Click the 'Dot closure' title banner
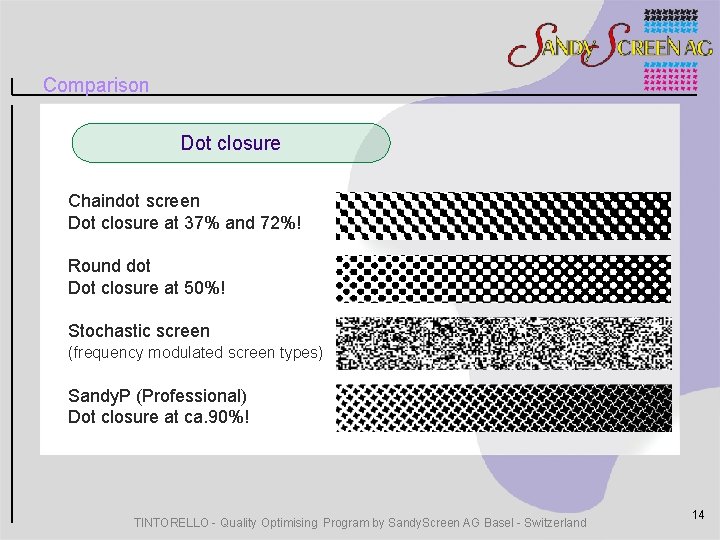The image size is (720, 540). pyautogui.click(x=231, y=143)
